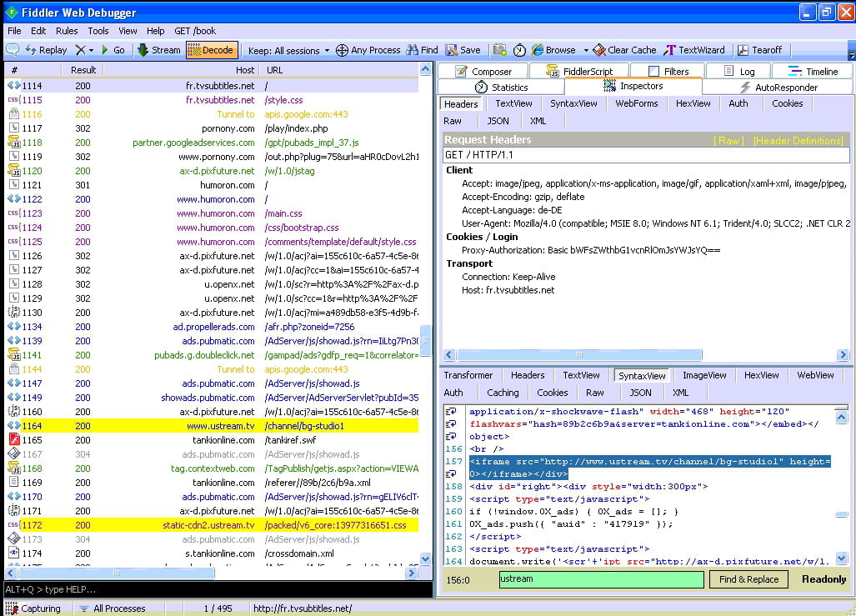Viewport: 856px width, 616px height.
Task: Select response Caching tab
Action: point(503,393)
